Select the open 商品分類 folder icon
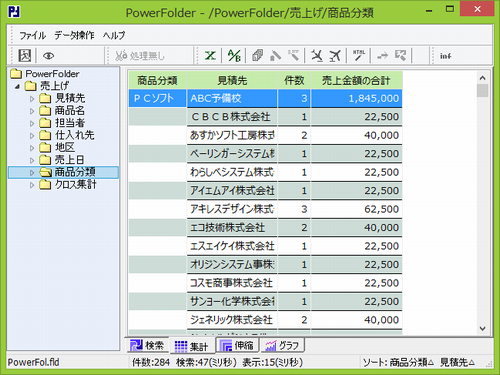The height and width of the screenshot is (375, 500). (x=45, y=172)
